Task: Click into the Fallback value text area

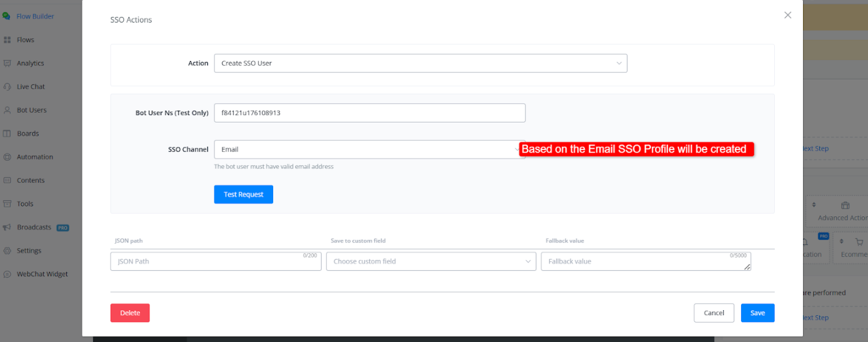Action: pyautogui.click(x=645, y=261)
